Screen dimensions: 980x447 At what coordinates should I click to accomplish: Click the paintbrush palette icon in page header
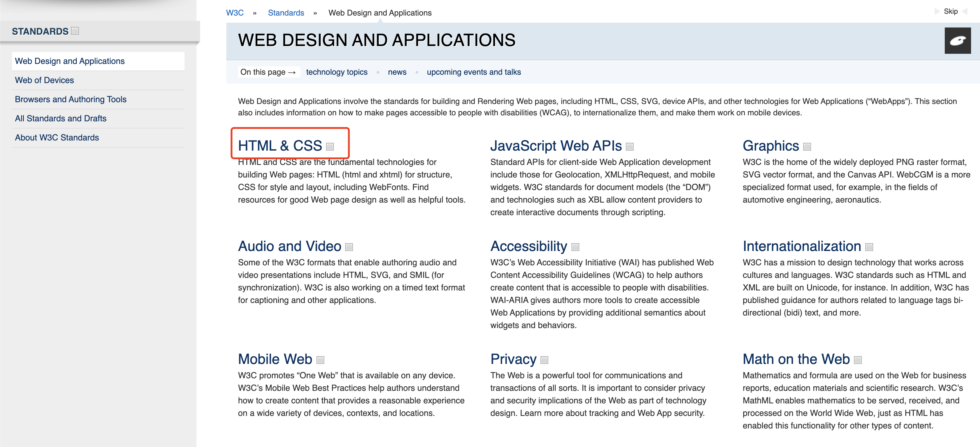tap(957, 41)
